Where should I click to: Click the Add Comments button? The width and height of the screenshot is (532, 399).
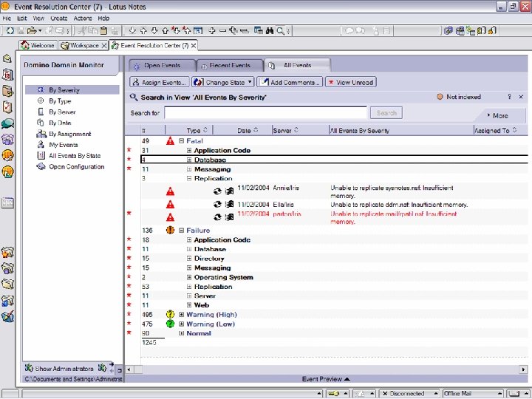click(290, 82)
